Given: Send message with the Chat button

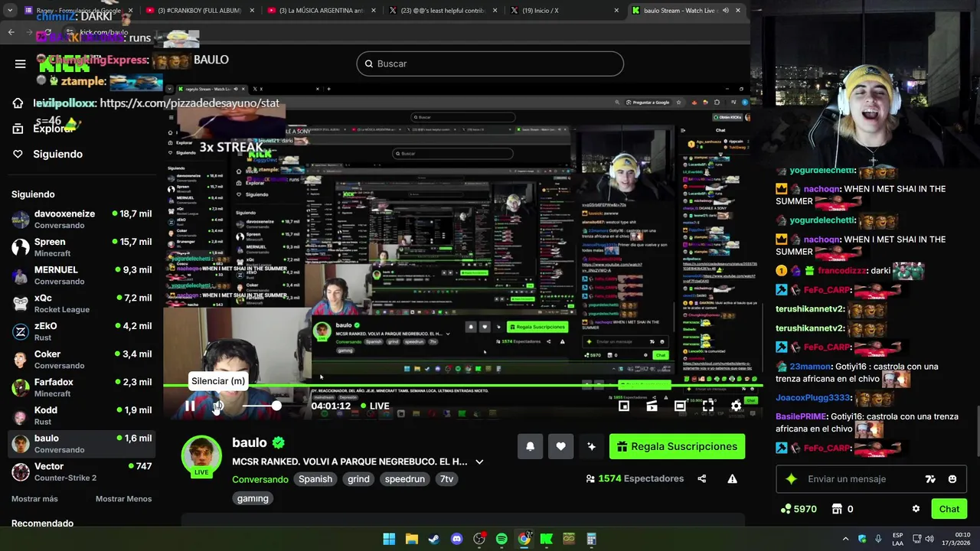Looking at the screenshot, I should tap(949, 509).
